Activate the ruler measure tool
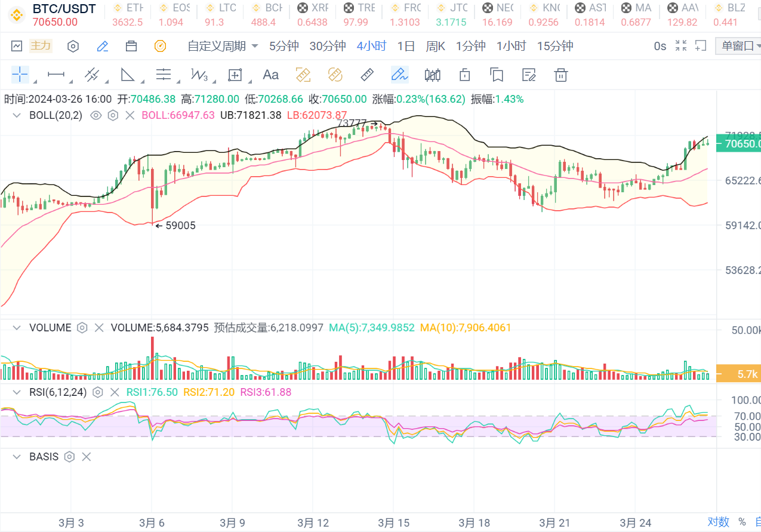761x532 pixels. click(367, 75)
